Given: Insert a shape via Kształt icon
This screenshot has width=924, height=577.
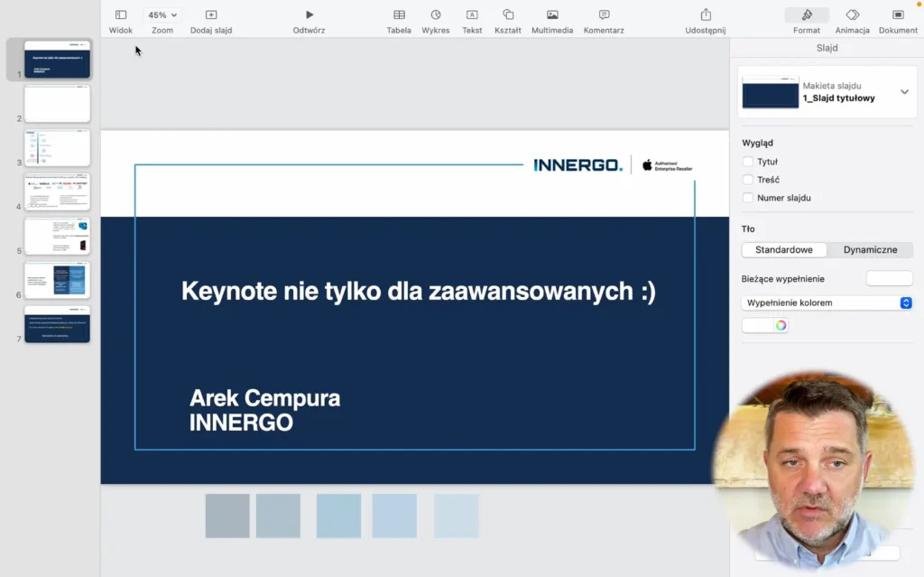Looking at the screenshot, I should pyautogui.click(x=508, y=14).
